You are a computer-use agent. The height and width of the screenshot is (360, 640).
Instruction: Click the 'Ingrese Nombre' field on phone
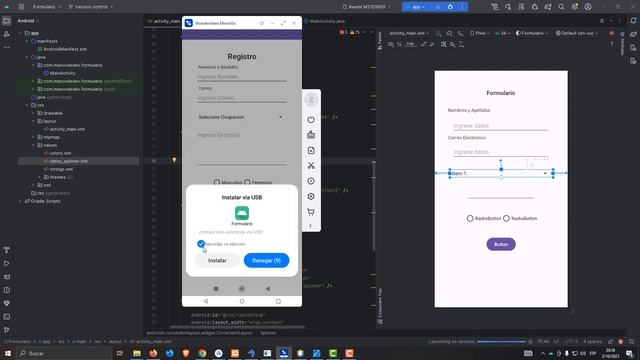[242, 77]
